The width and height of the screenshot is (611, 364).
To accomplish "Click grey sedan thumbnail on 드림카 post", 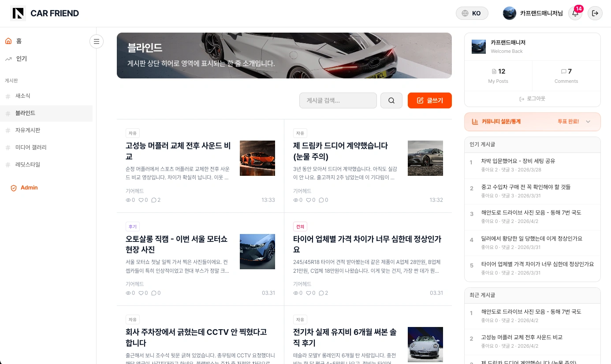I will 425,158.
